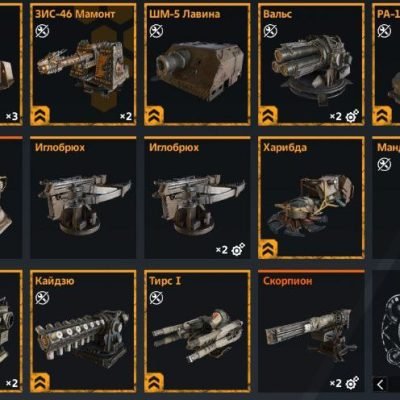Image resolution: width=400 pixels, height=400 pixels.
Task: Click the gear icon on the Вальс card
Action: 352,116
